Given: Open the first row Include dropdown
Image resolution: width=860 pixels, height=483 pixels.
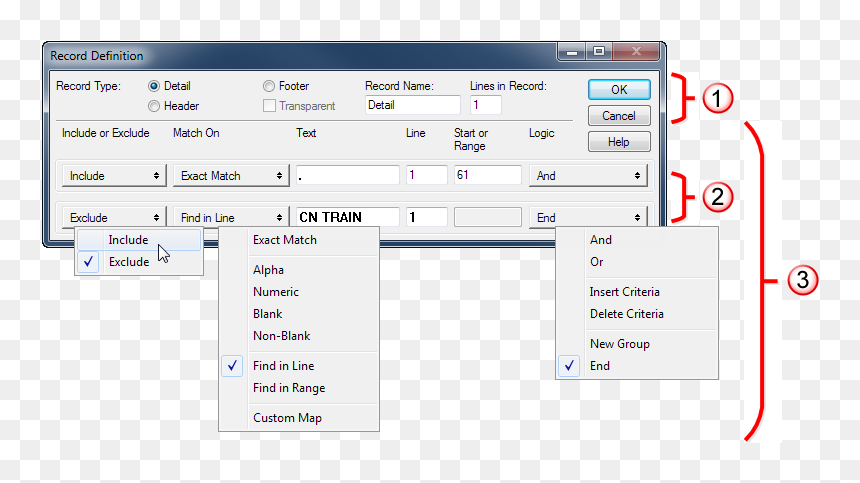Looking at the screenshot, I should [114, 176].
